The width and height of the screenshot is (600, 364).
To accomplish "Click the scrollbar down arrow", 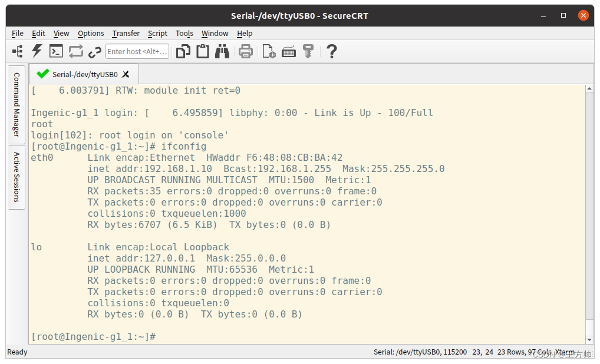I will tap(589, 339).
